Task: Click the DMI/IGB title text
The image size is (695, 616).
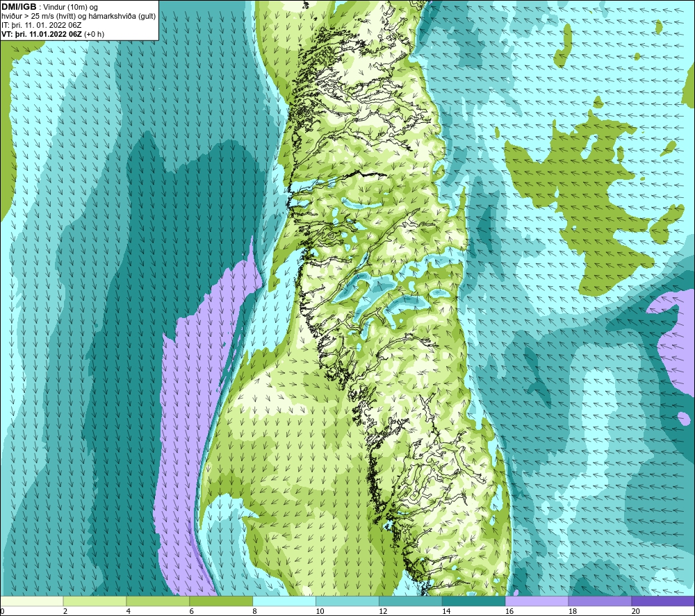Action: [19, 7]
